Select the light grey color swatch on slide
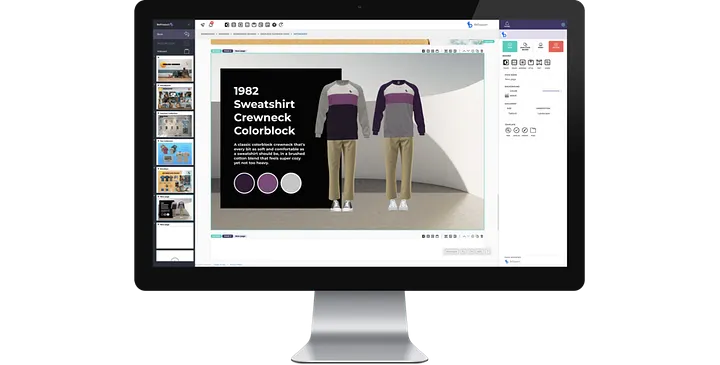The image size is (720, 365). point(291,183)
